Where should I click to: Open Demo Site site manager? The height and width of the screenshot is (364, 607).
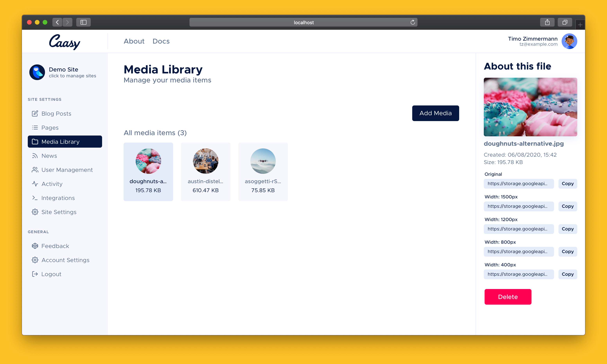(x=63, y=72)
